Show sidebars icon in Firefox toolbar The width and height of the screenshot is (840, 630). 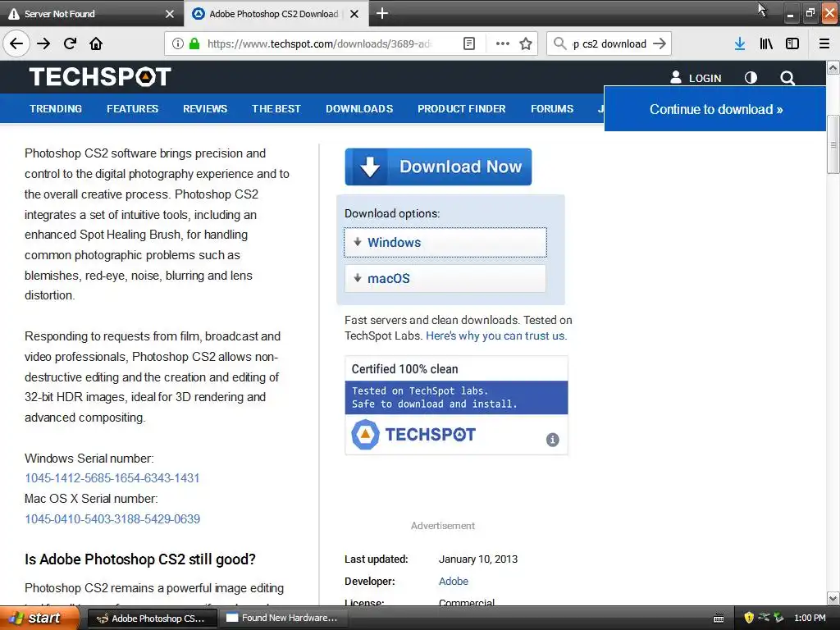coord(792,44)
